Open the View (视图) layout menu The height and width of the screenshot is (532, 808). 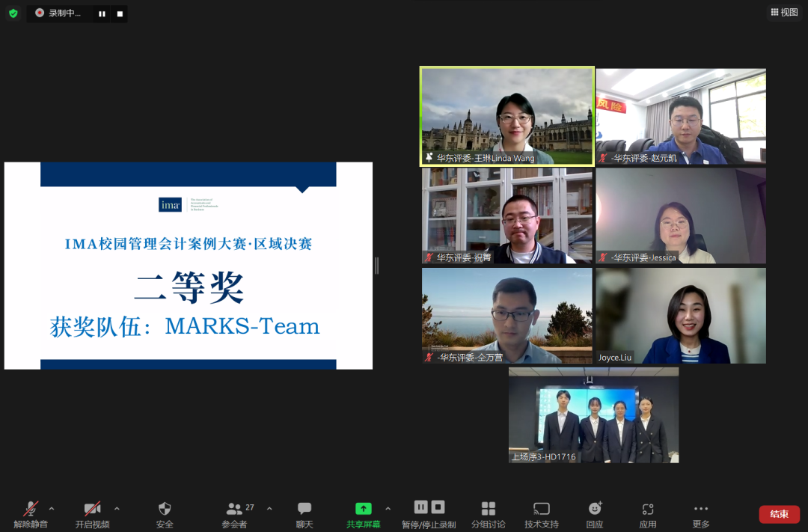784,12
